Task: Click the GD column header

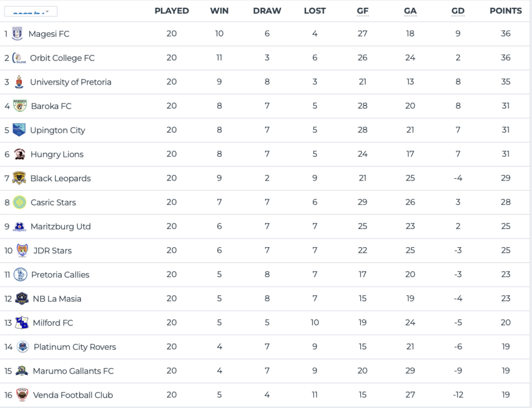Action: tap(458, 11)
